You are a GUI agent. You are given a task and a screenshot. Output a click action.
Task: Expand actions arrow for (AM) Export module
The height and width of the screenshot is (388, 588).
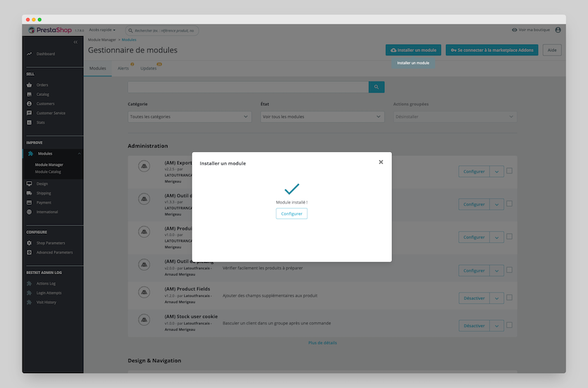pos(497,172)
